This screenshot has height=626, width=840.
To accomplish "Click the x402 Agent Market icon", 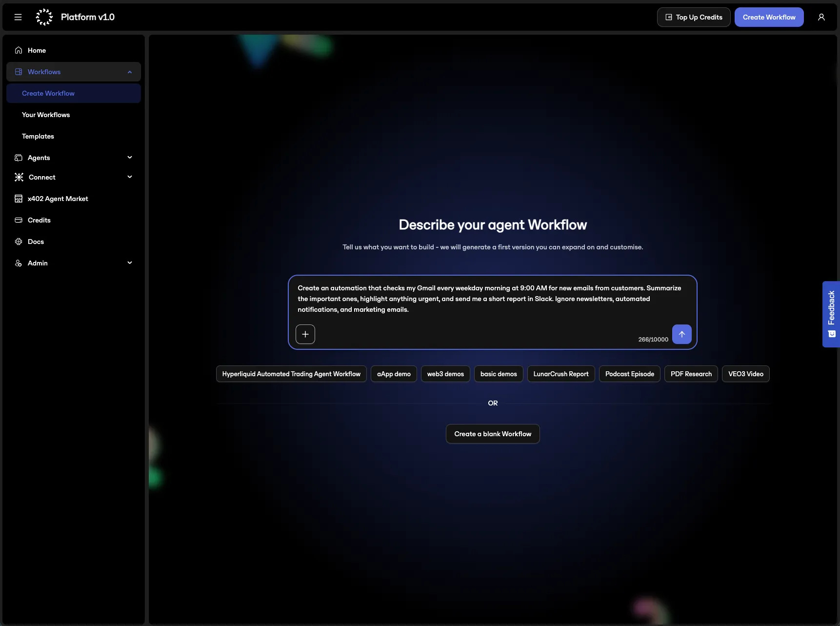I will click(19, 199).
